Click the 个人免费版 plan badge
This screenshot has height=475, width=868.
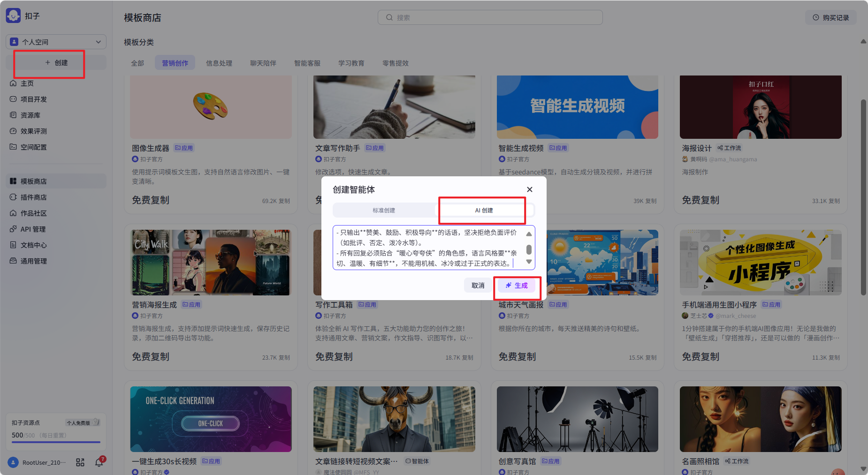[83, 422]
